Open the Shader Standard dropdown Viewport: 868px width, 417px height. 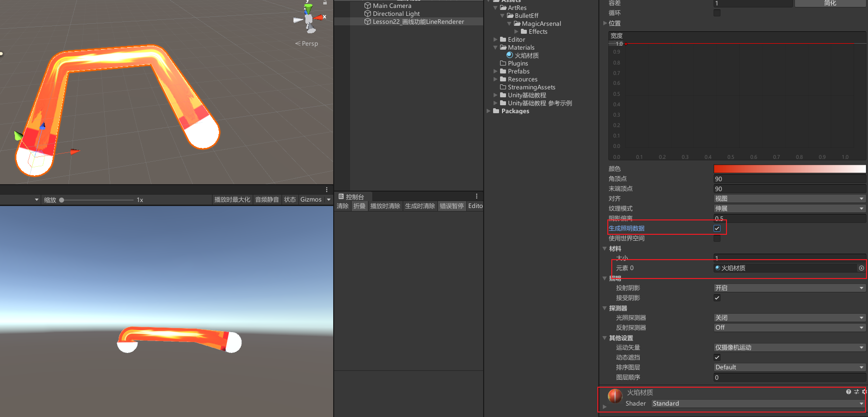coord(757,404)
